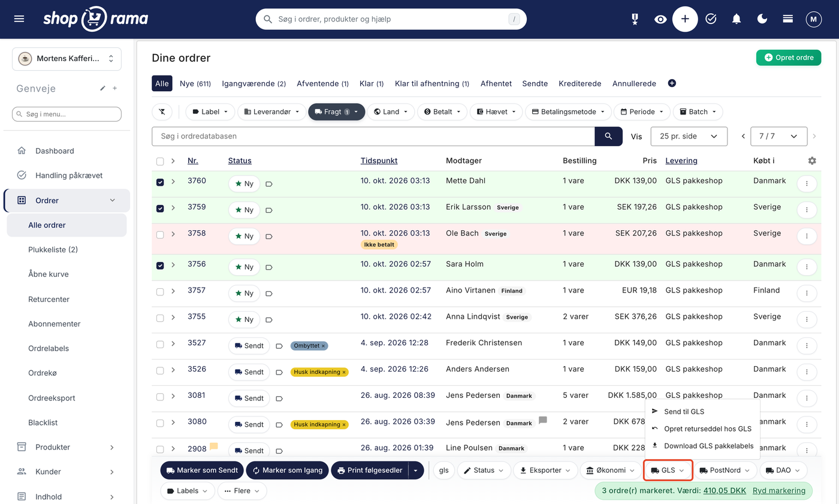Open the PostNord bulk action dropdown
Screen dimensions: 839x504
point(725,470)
